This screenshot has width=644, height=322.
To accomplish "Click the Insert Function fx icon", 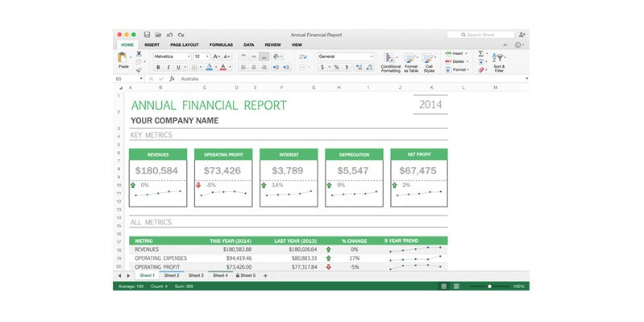I will [x=172, y=78].
